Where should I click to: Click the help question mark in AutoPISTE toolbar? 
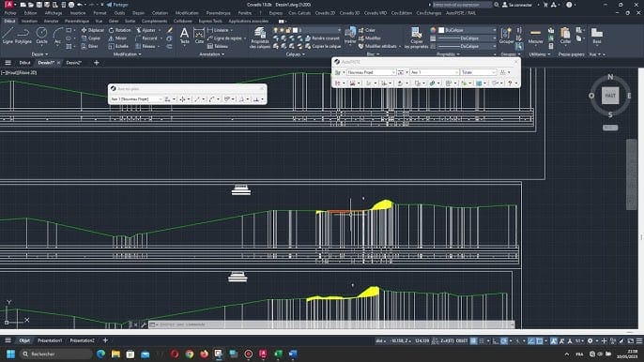click(510, 83)
